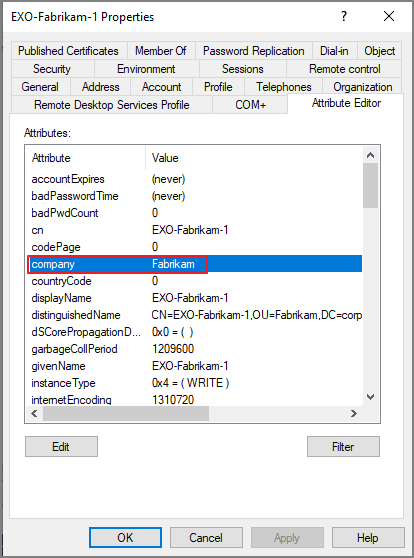Open the Organization tab
This screenshot has height=558, width=414.
click(x=363, y=87)
